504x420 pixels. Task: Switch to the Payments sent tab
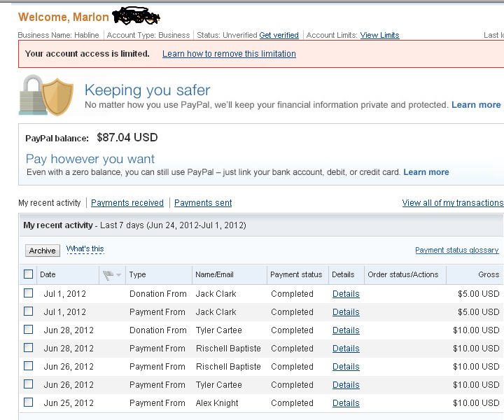[203, 203]
